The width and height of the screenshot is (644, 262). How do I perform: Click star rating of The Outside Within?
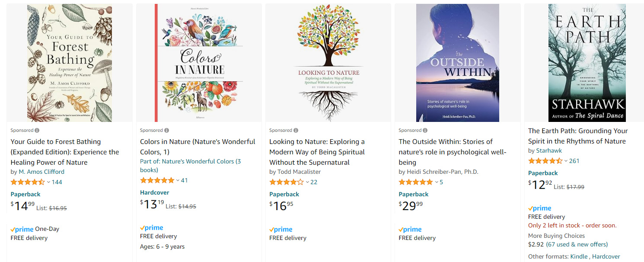click(x=415, y=182)
